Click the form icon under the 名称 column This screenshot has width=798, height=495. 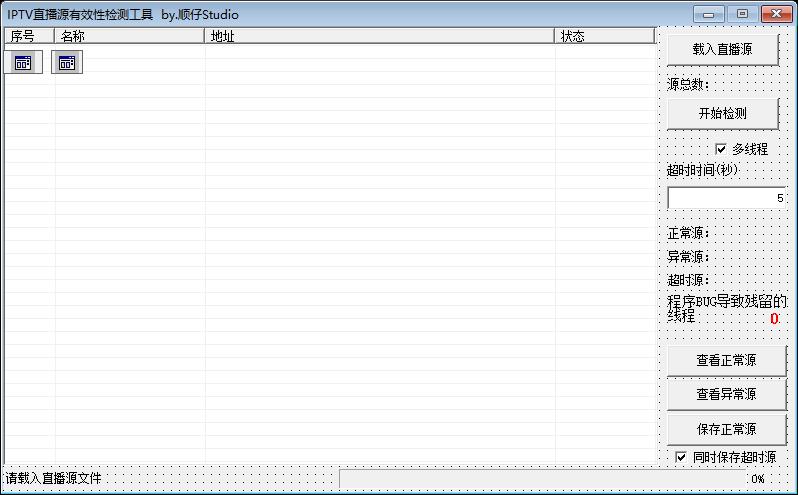[x=66, y=63]
